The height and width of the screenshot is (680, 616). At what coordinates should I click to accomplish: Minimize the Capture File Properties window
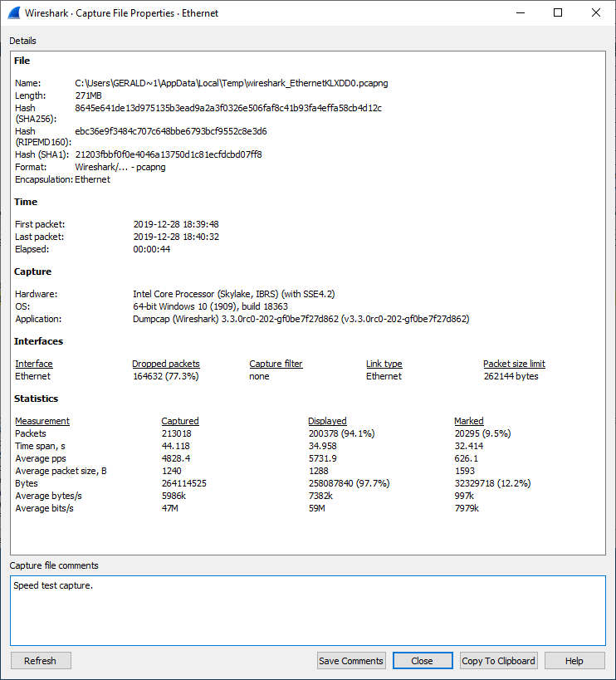point(520,13)
